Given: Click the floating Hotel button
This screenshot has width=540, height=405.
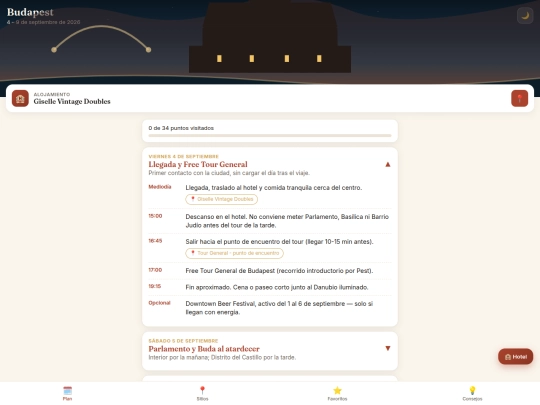Looking at the screenshot, I should [x=516, y=357].
